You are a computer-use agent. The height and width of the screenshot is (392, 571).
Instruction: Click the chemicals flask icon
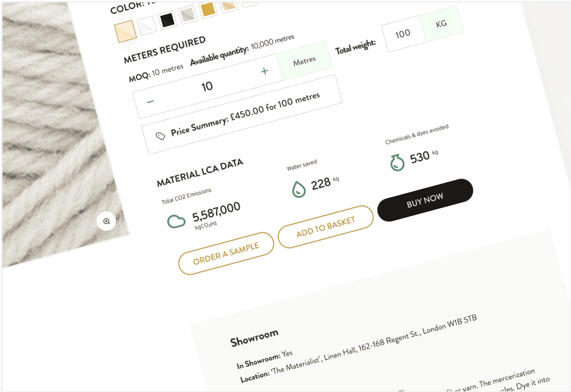coord(397,163)
